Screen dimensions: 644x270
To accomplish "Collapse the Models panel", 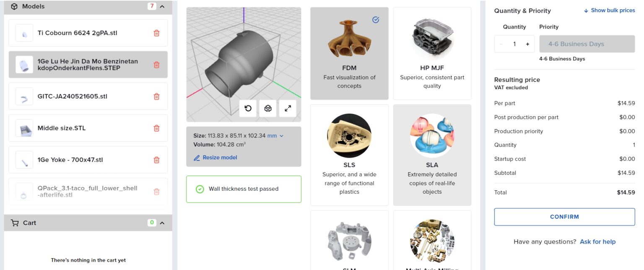I will [x=162, y=7].
